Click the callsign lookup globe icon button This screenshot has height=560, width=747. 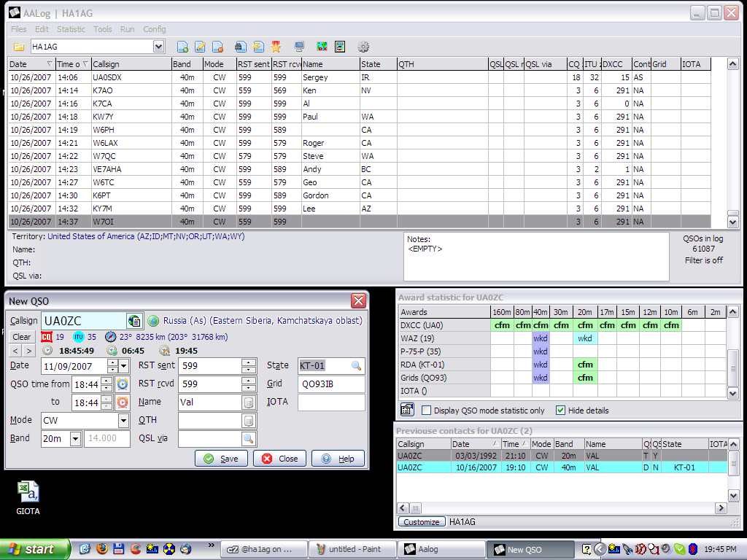coord(134,321)
